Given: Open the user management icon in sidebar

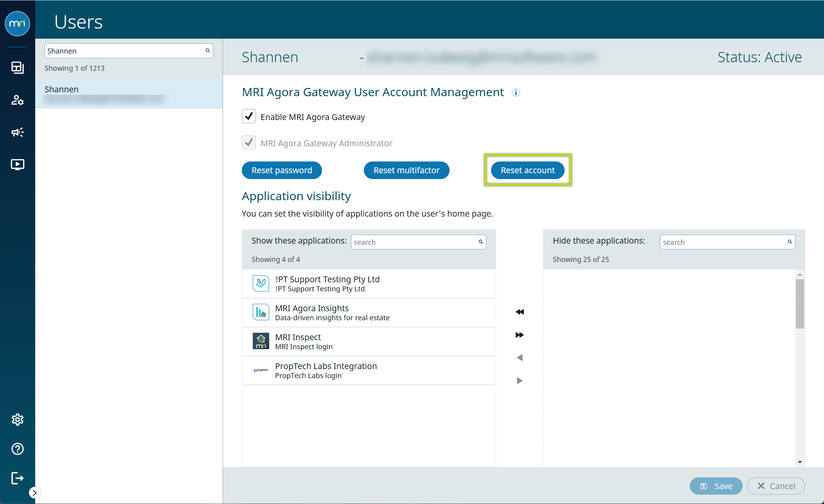Looking at the screenshot, I should tap(17, 100).
